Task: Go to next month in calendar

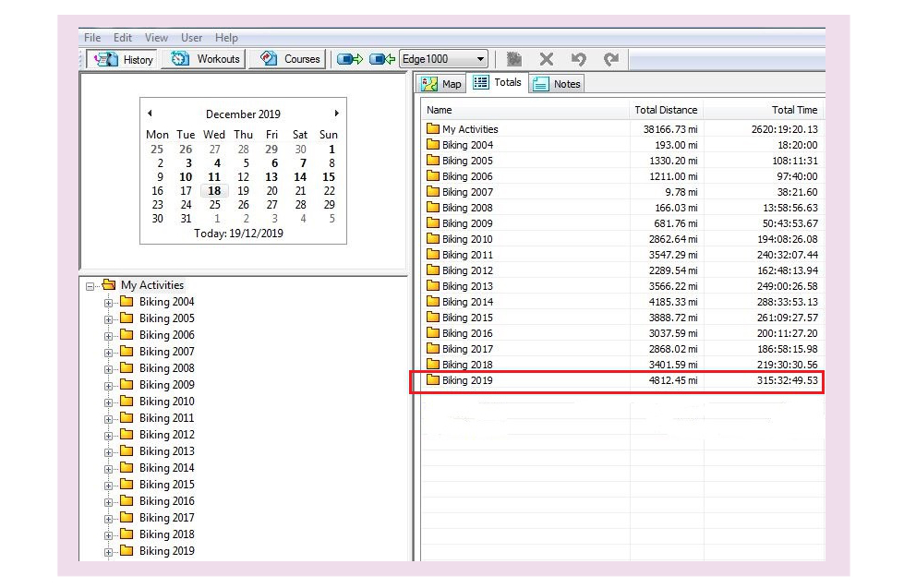Action: tap(336, 114)
